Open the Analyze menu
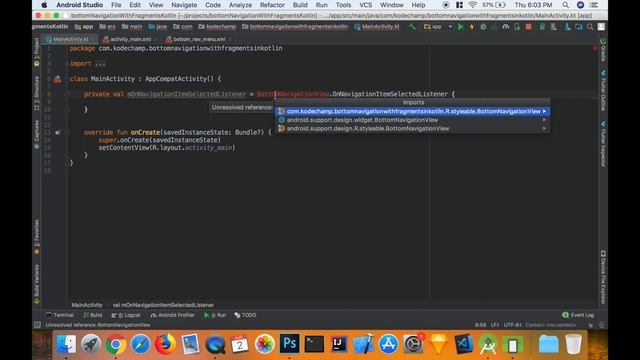The height and width of the screenshot is (360, 640). [x=240, y=5]
